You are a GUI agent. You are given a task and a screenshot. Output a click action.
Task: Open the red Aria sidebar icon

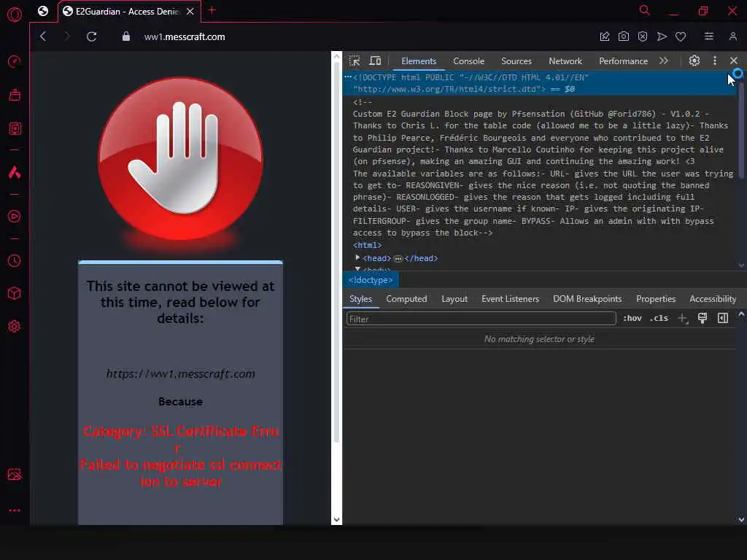(x=15, y=172)
